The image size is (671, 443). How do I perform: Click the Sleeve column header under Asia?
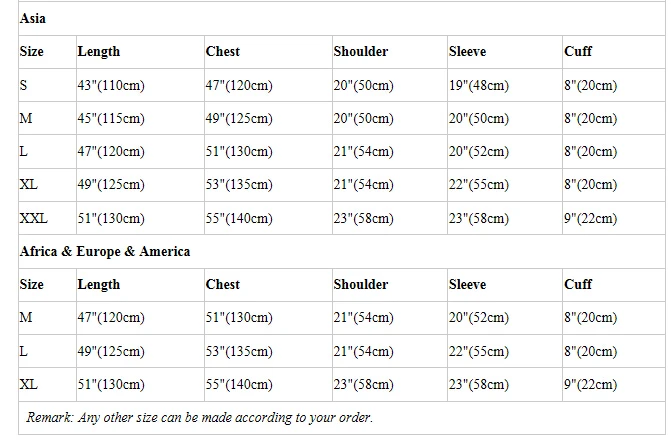(x=468, y=51)
